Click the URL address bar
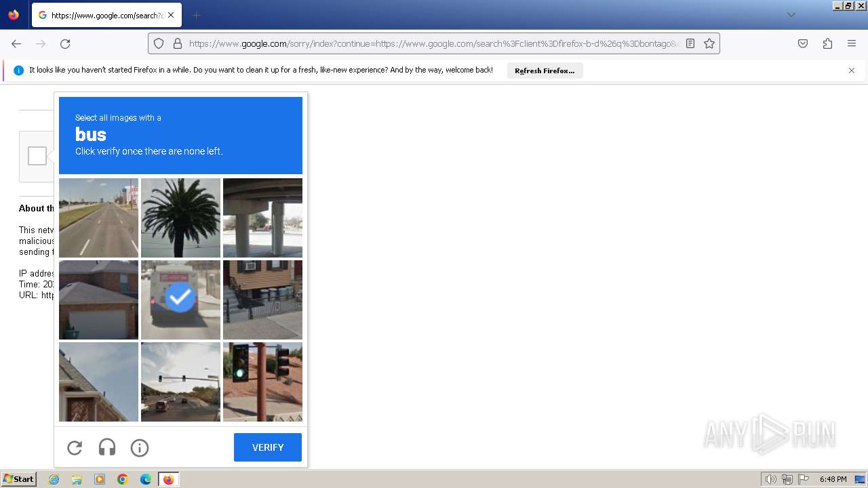The height and width of the screenshot is (488, 868). 434,43
